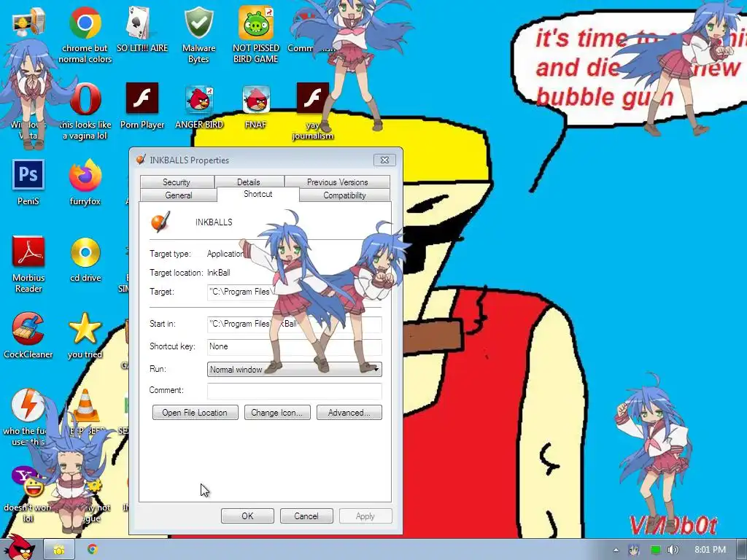
Task: Click the 8:01 PM taskbar clock
Action: [x=710, y=550]
